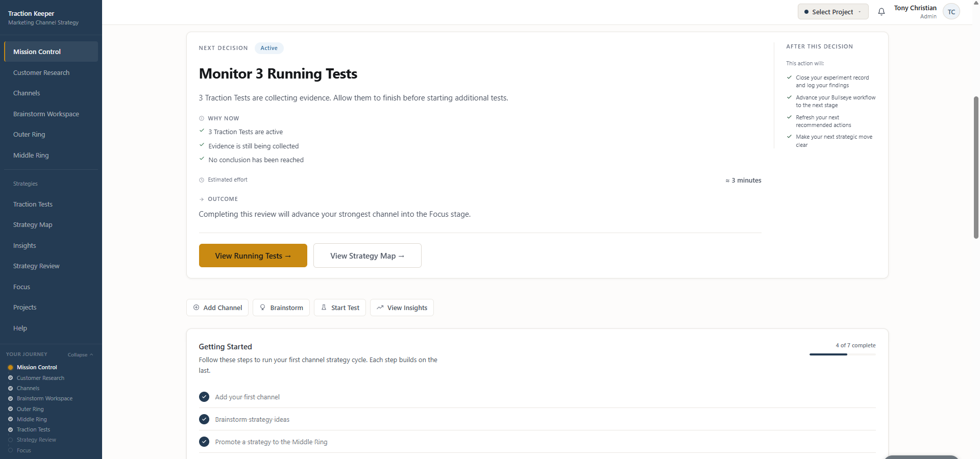Click 'Monitor 3 Running Tests' heading
Viewport: 980px width, 459px height.
pos(278,74)
